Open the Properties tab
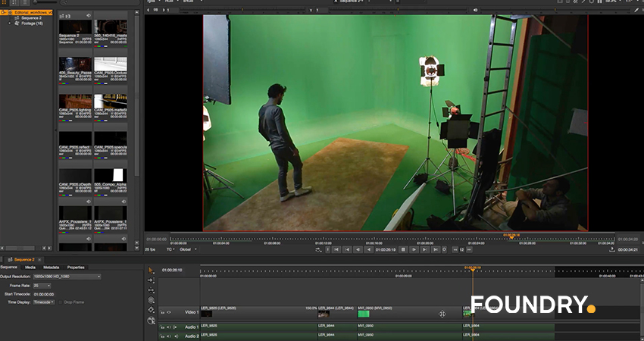644x341 pixels. [76, 267]
